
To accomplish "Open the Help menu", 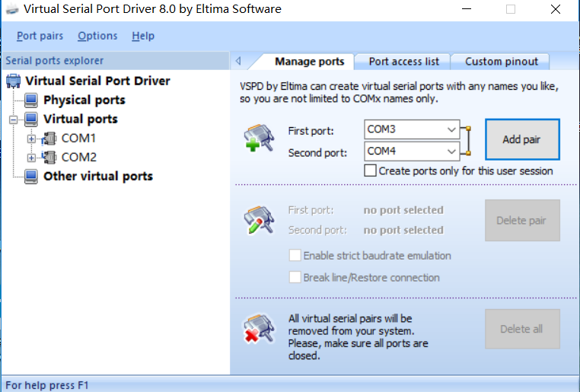I will click(143, 36).
